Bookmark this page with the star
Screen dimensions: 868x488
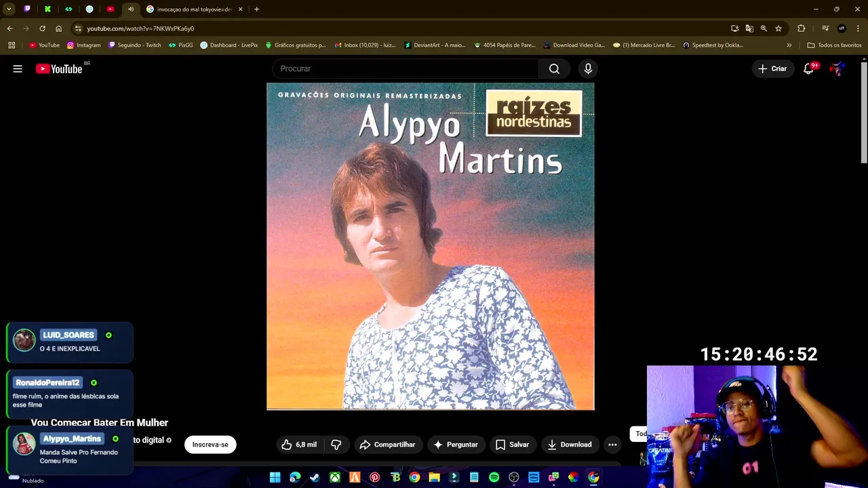(x=778, y=28)
